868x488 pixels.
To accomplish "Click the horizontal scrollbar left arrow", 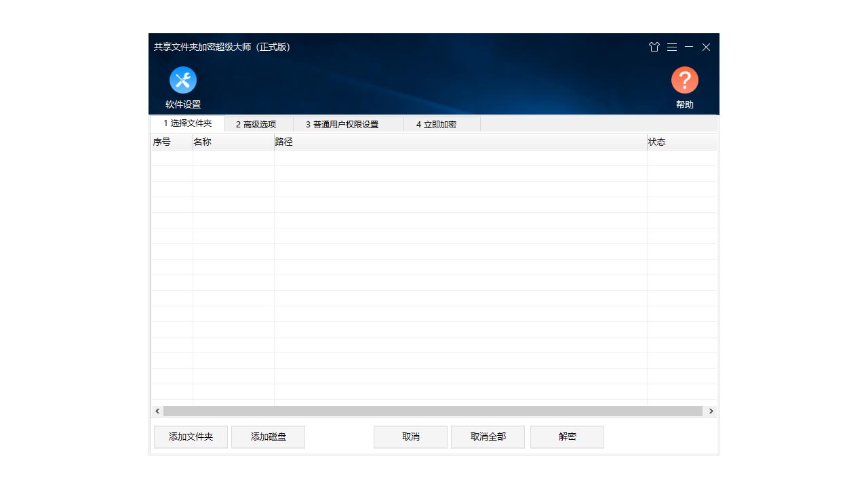I will pyautogui.click(x=157, y=411).
